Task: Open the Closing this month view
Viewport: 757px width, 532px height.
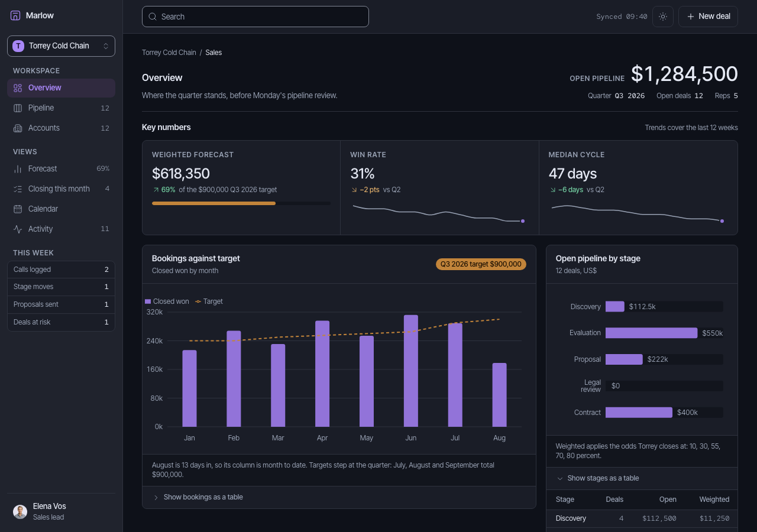Action: (x=61, y=189)
